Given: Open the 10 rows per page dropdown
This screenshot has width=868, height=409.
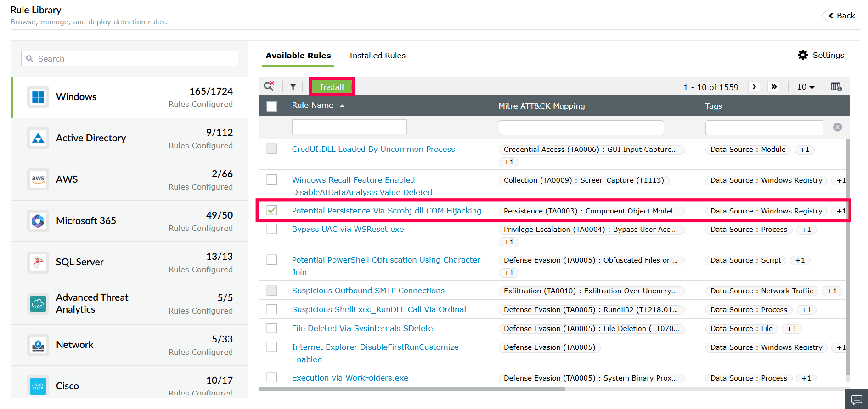Looking at the screenshot, I should click(x=806, y=87).
